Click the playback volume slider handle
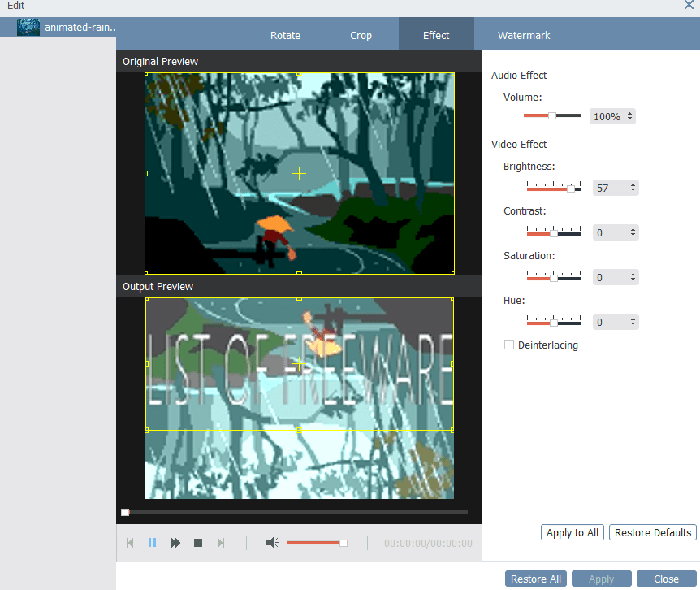 344,543
